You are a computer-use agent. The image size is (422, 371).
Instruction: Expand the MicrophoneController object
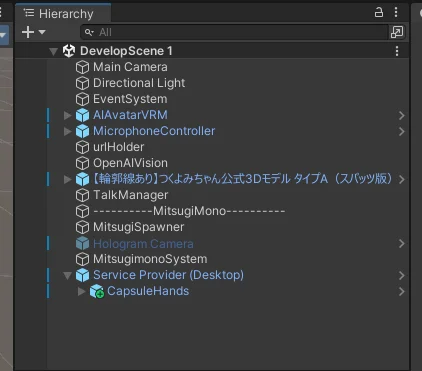[x=68, y=131]
